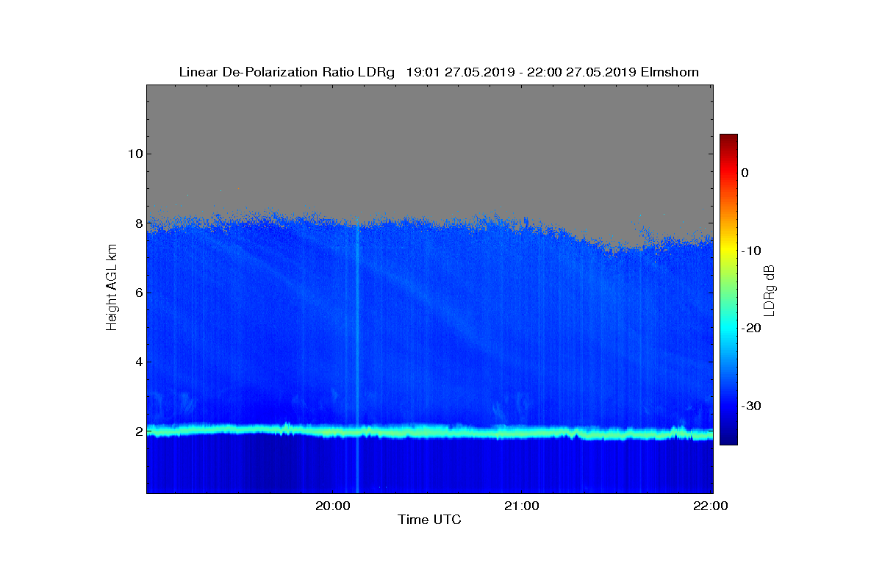Click the colorbar tick label -30
The image size is (882, 588).
[x=750, y=406]
